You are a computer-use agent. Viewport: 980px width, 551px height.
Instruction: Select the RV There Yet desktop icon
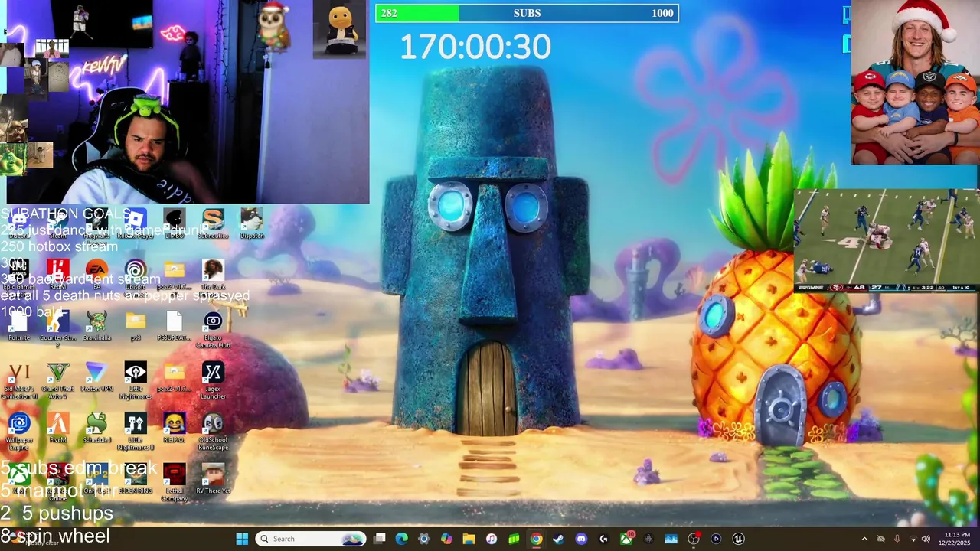[x=213, y=479]
